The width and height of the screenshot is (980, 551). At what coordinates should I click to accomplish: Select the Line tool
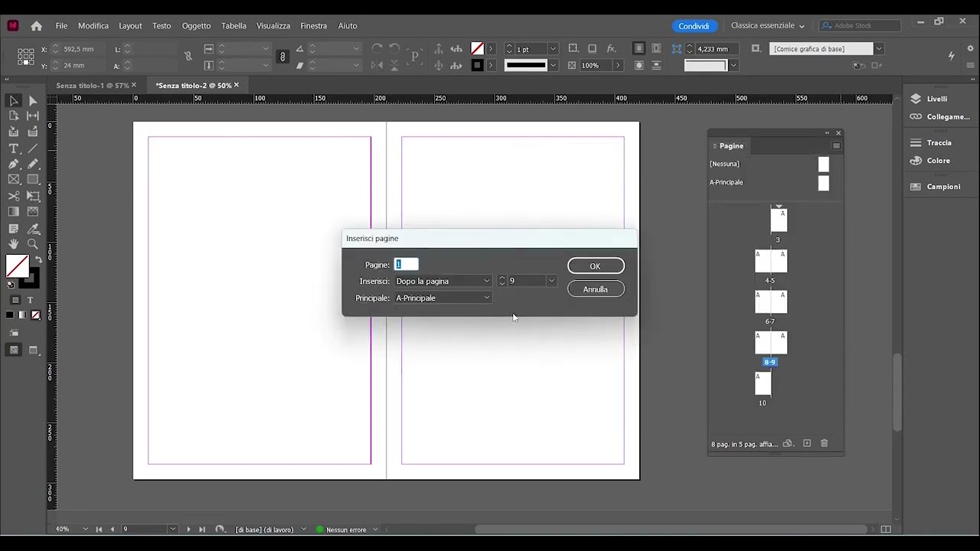(x=33, y=148)
